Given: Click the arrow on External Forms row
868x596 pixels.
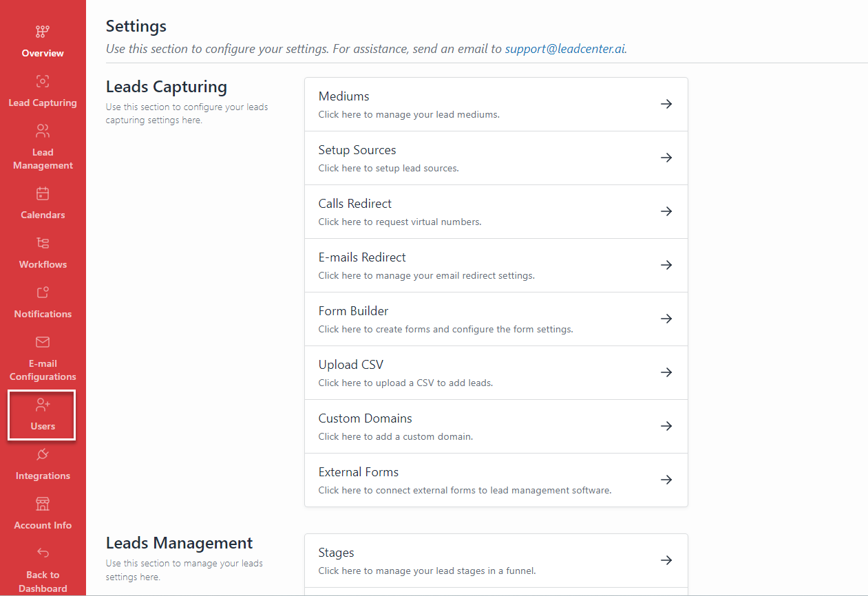Looking at the screenshot, I should [x=666, y=480].
